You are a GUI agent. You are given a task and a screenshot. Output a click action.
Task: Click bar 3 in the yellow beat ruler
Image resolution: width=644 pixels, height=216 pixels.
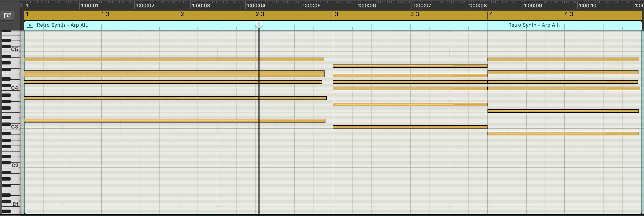pyautogui.click(x=337, y=14)
